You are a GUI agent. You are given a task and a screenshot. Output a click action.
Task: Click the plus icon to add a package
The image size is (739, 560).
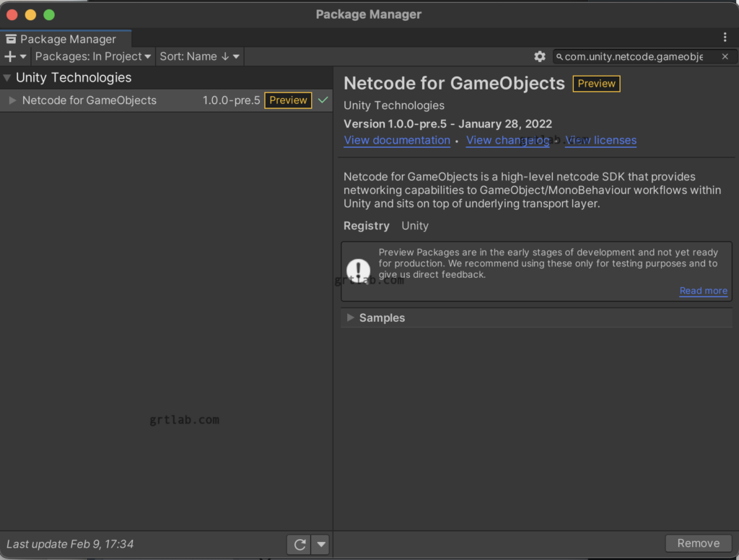tap(10, 56)
